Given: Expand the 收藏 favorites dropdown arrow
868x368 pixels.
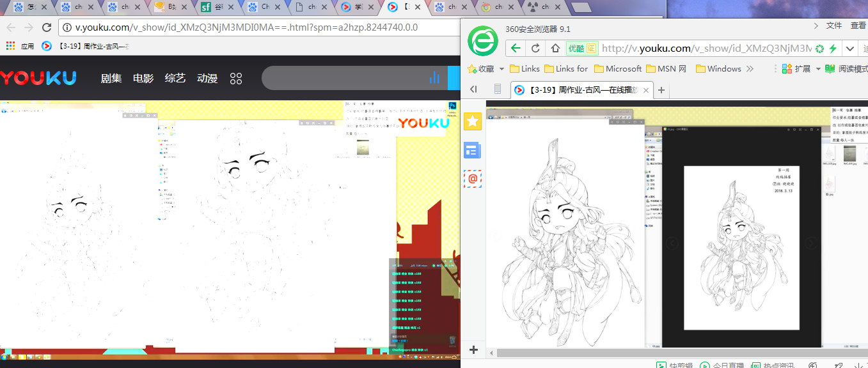Looking at the screenshot, I should 502,69.
